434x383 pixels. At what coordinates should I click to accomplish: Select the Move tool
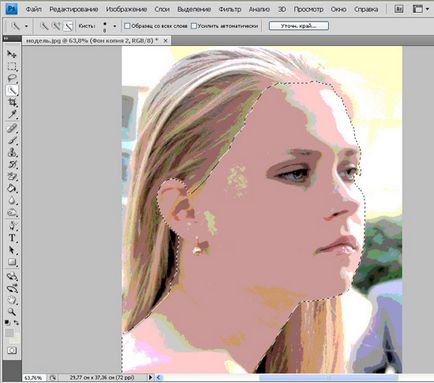point(12,54)
